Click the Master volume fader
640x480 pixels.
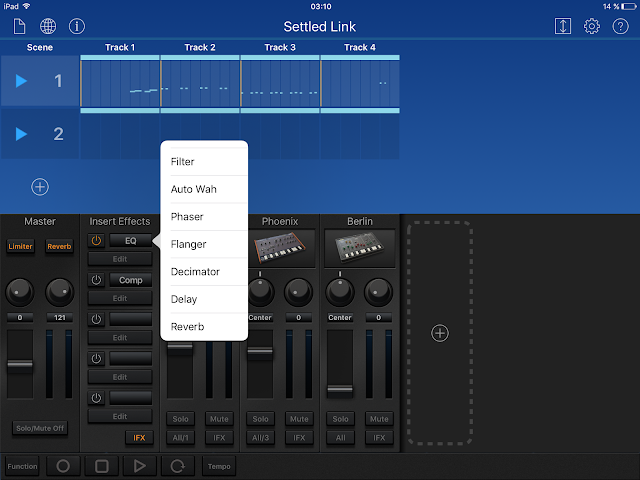click(20, 364)
